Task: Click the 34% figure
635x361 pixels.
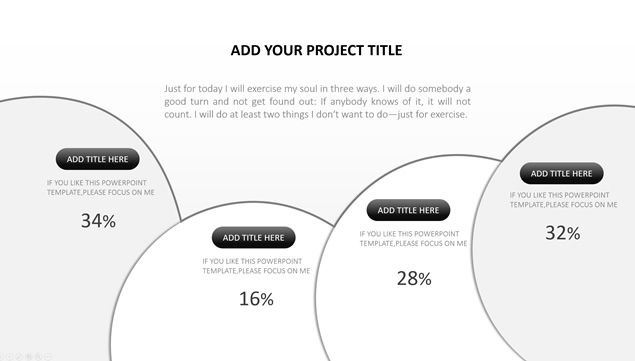Action: click(98, 221)
